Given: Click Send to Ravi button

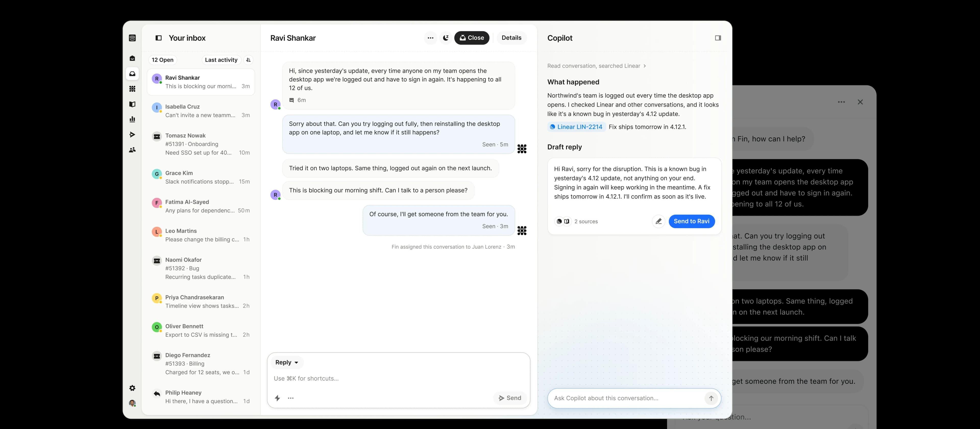Looking at the screenshot, I should click(691, 221).
